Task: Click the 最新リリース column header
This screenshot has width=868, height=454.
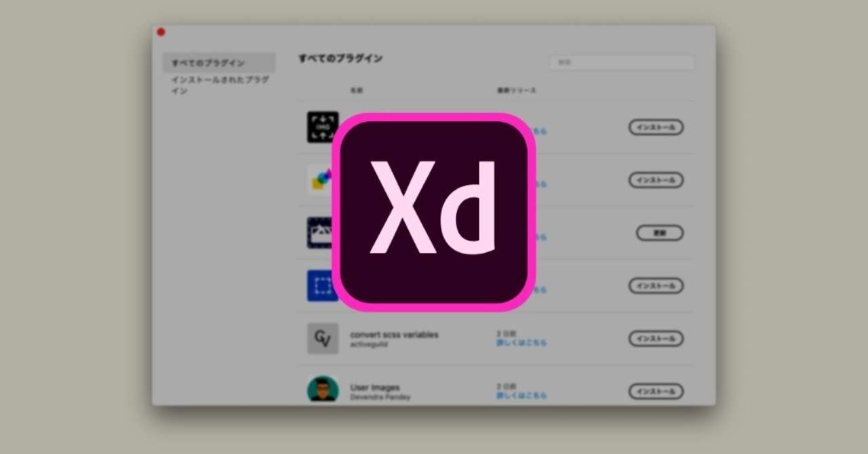Action: pyautogui.click(x=516, y=90)
